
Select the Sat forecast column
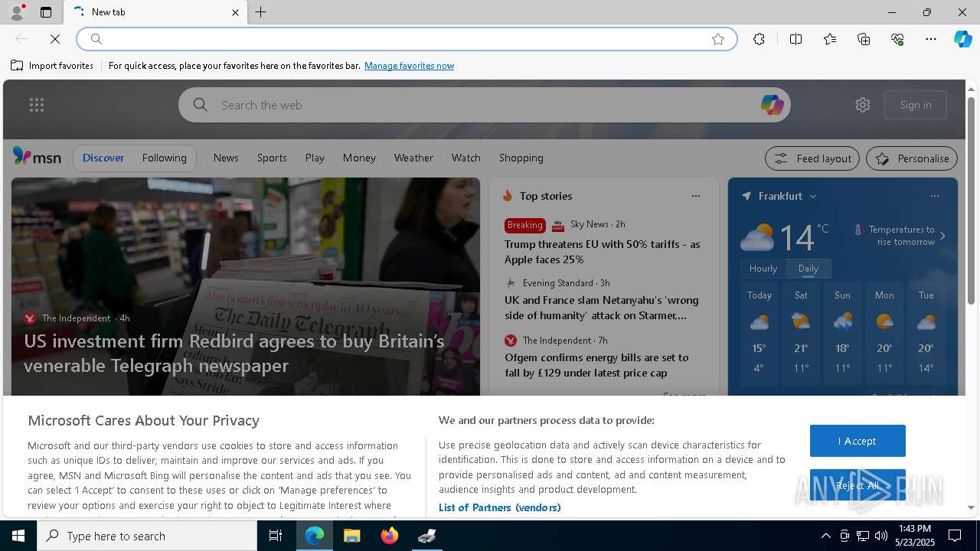(x=801, y=334)
